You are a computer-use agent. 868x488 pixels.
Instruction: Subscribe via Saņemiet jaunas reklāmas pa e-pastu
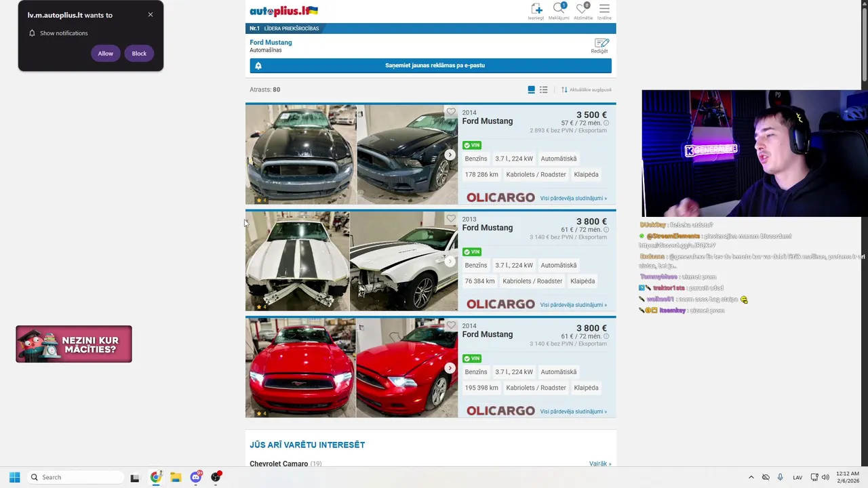431,66
